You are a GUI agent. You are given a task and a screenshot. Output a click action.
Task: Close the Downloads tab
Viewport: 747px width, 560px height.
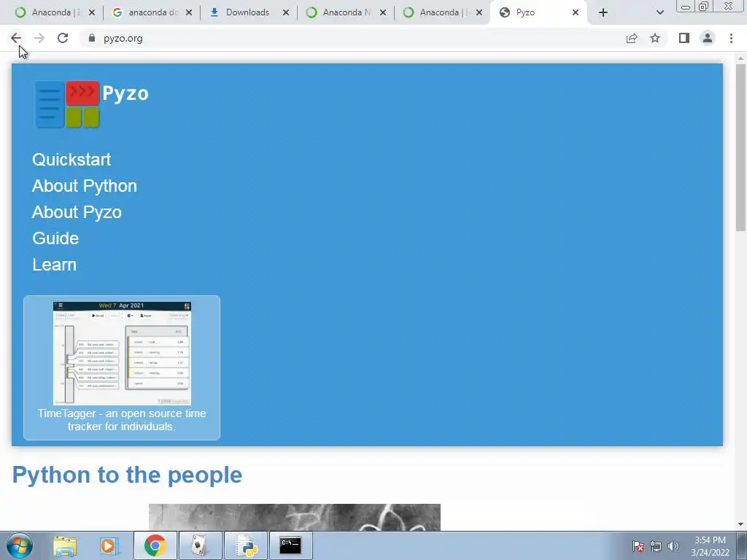point(286,12)
